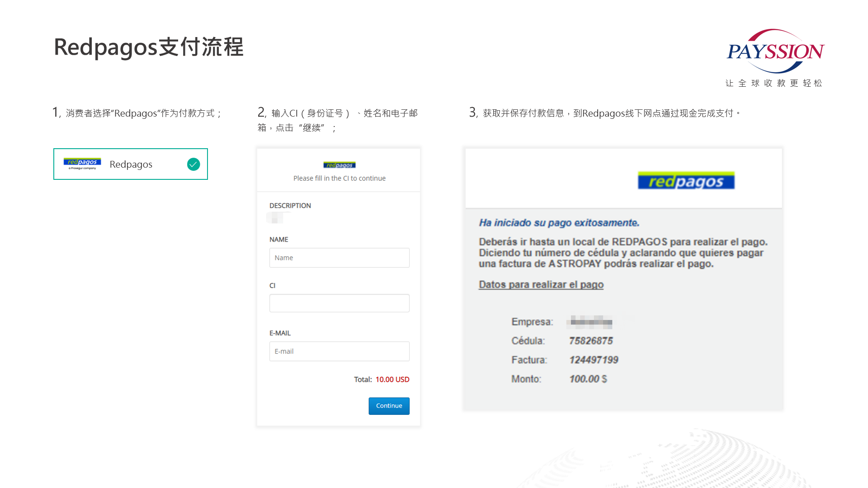Click the Monto value 100.00 $
This screenshot has width=868, height=488.
click(x=588, y=379)
